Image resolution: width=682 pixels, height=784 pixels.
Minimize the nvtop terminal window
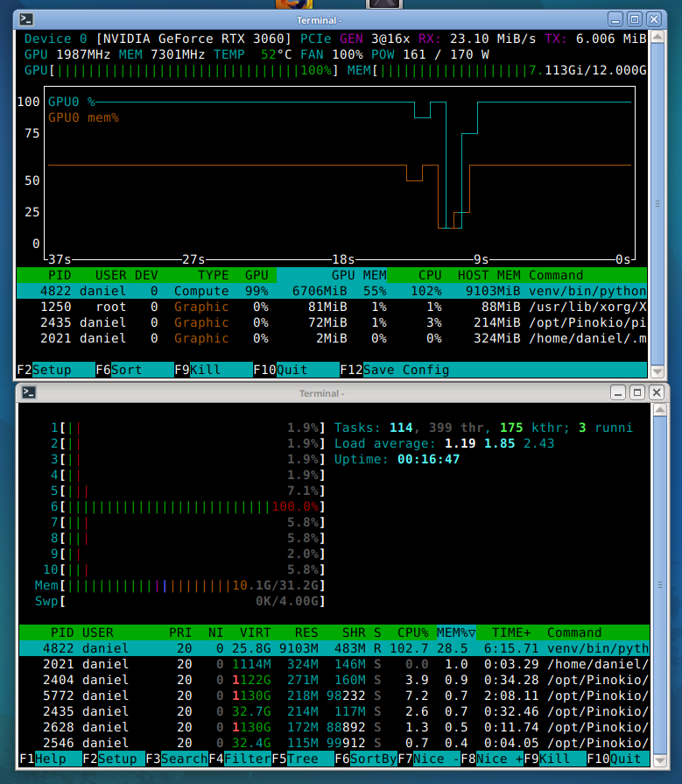coord(617,18)
